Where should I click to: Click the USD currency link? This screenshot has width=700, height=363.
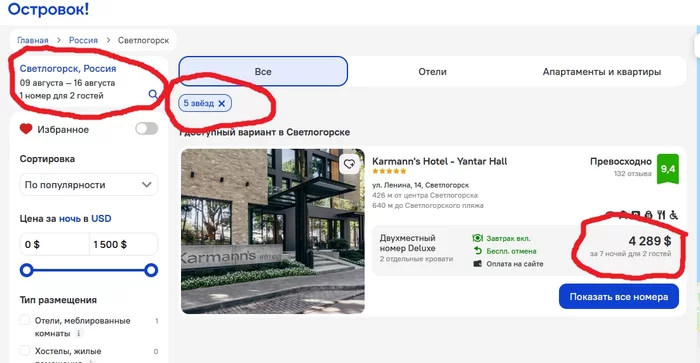[101, 218]
